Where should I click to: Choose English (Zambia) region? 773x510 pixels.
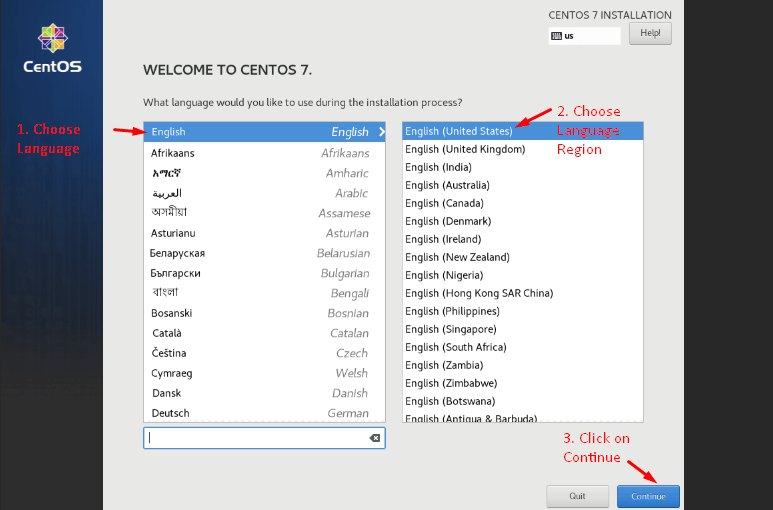coord(523,365)
